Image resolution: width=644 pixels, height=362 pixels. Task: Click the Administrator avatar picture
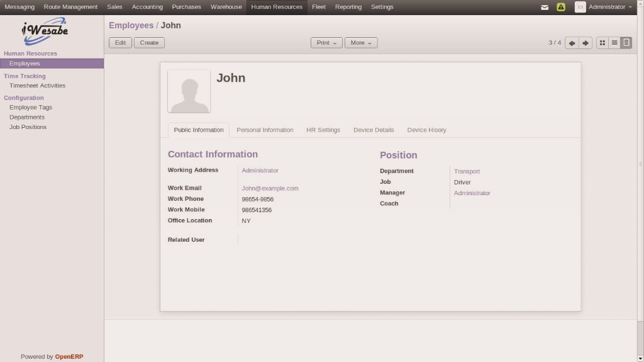580,7
